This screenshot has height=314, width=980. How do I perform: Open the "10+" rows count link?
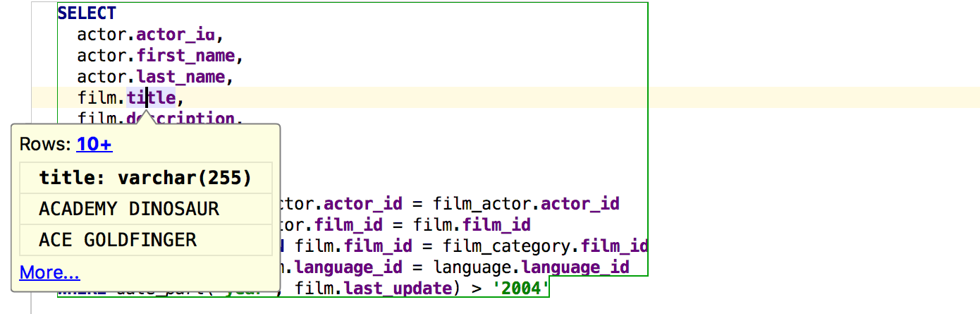[x=94, y=145]
